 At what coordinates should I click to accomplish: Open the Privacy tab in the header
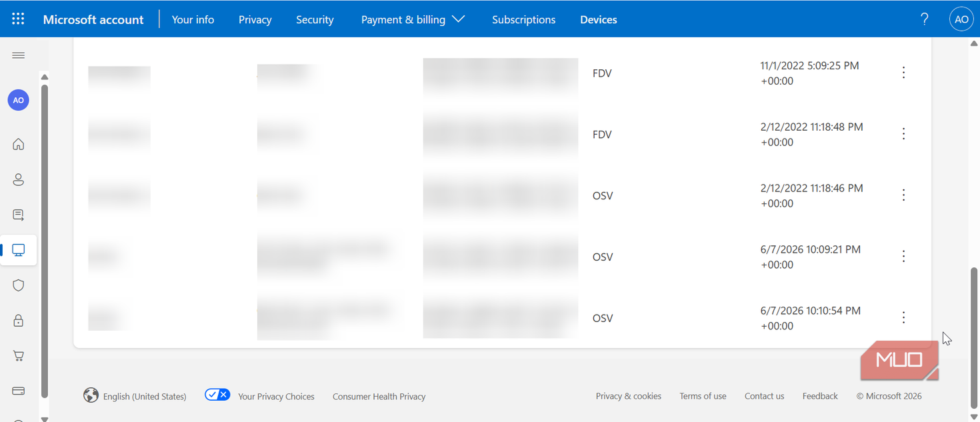point(255,19)
